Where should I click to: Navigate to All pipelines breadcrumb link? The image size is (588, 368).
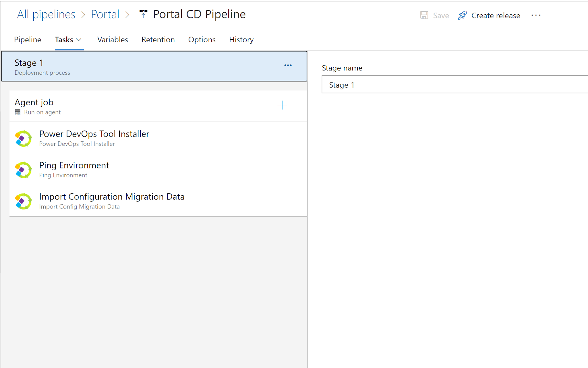point(46,14)
